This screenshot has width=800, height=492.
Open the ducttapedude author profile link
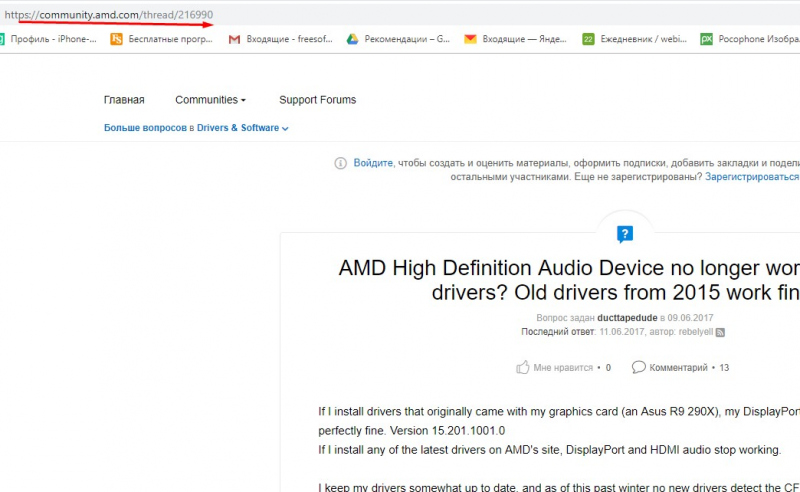click(627, 318)
